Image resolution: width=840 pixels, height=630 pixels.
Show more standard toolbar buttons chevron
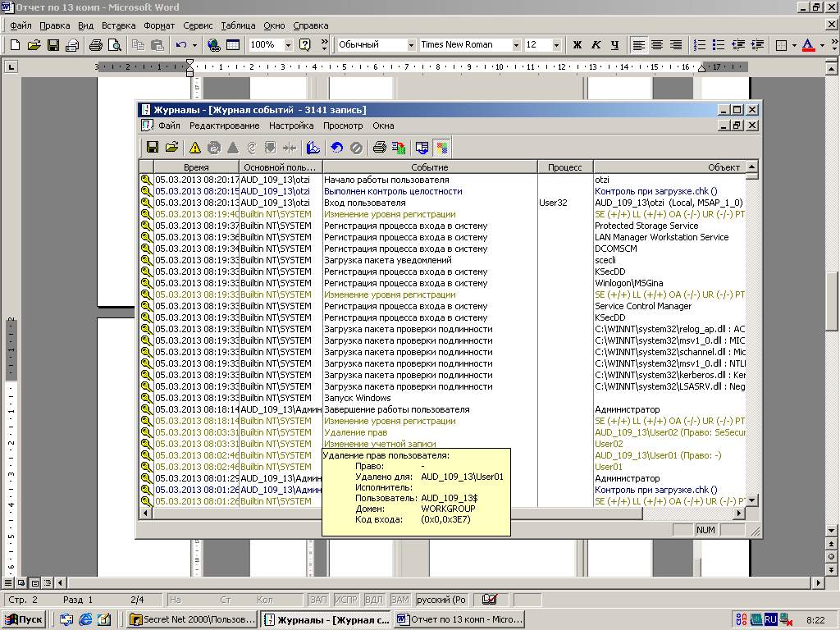coord(324,45)
